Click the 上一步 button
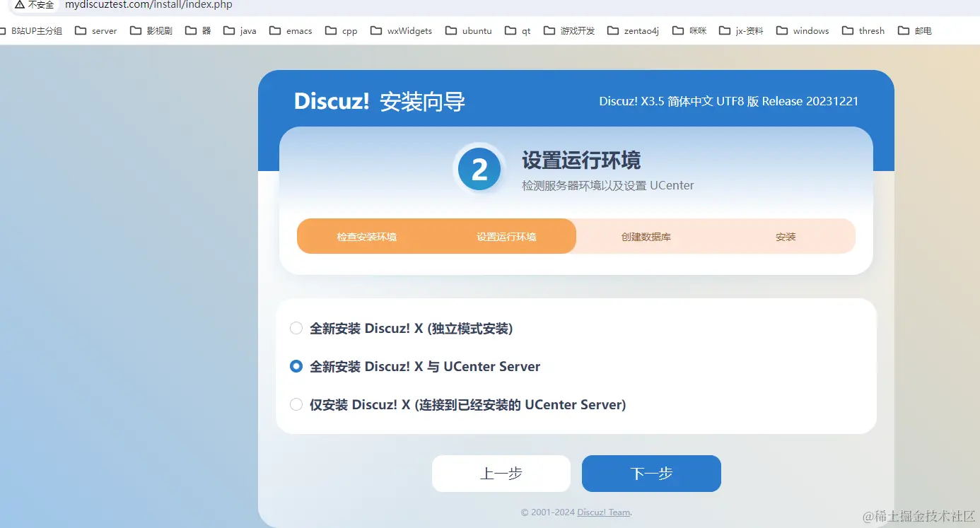Screen dimensions: 980x528 (501, 474)
